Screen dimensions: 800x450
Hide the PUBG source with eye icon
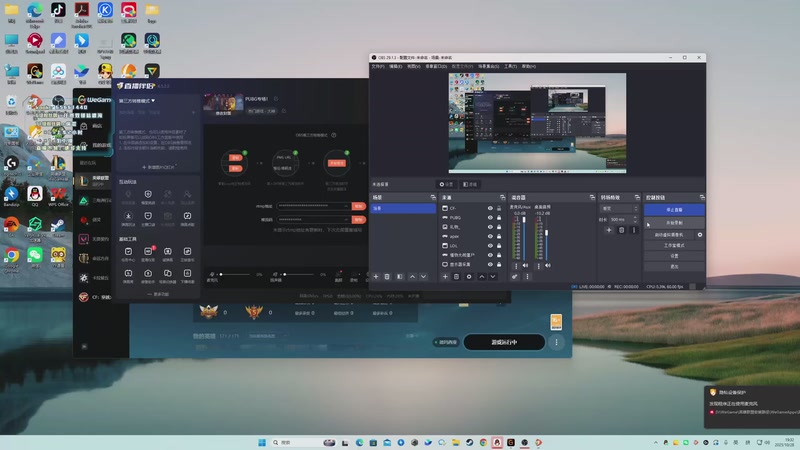pyautogui.click(x=490, y=217)
